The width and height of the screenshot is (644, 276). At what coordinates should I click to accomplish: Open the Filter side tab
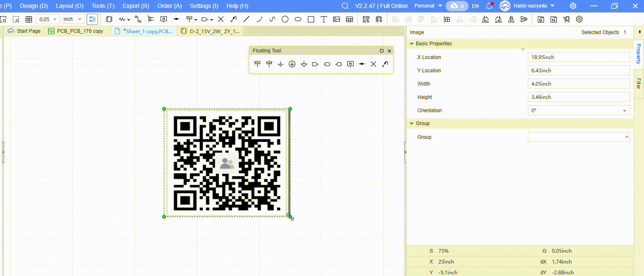(639, 83)
